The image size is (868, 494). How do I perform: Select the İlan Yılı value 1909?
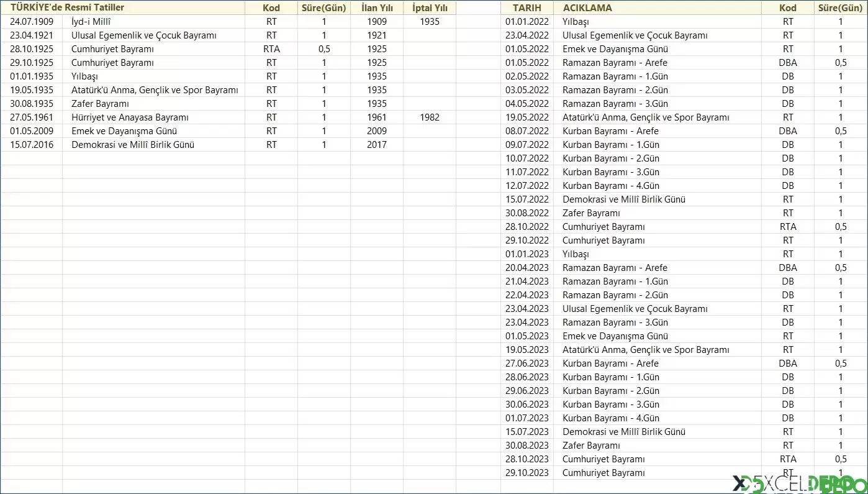click(377, 22)
